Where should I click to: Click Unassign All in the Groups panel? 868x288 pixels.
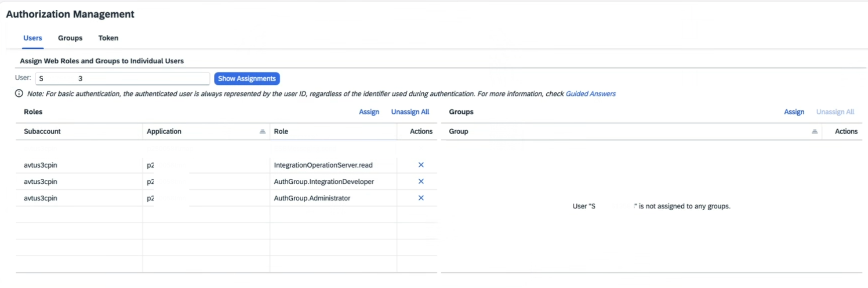(835, 112)
